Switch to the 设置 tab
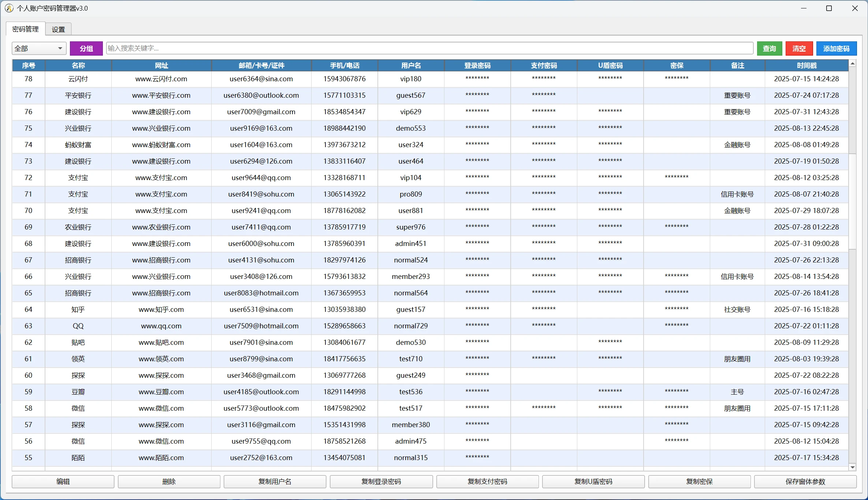This screenshot has width=868, height=500. pos(58,29)
